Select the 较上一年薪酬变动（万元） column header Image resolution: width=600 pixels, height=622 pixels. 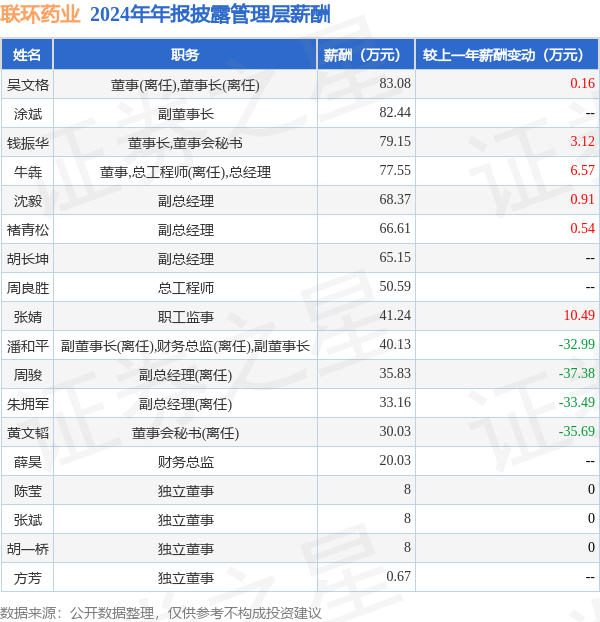coord(506,55)
